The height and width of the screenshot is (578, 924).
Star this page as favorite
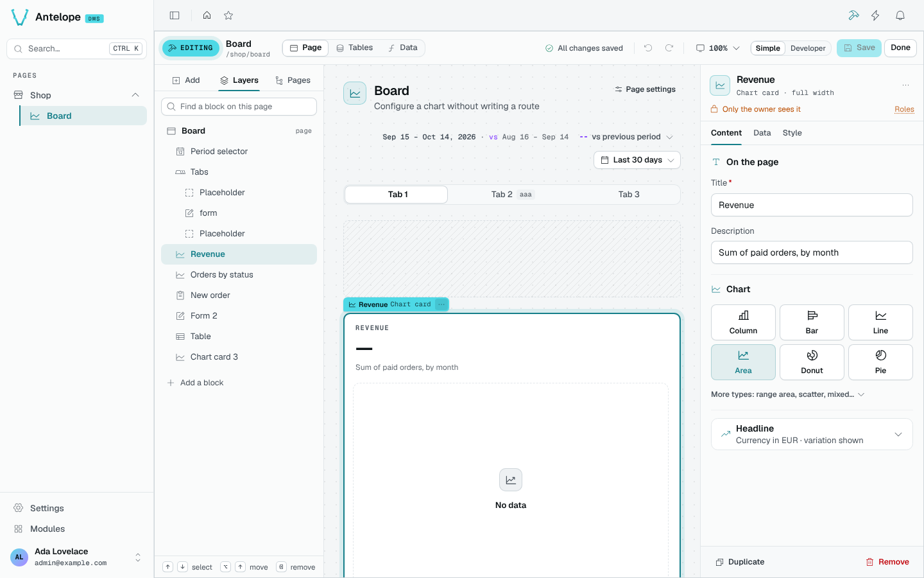pyautogui.click(x=228, y=15)
